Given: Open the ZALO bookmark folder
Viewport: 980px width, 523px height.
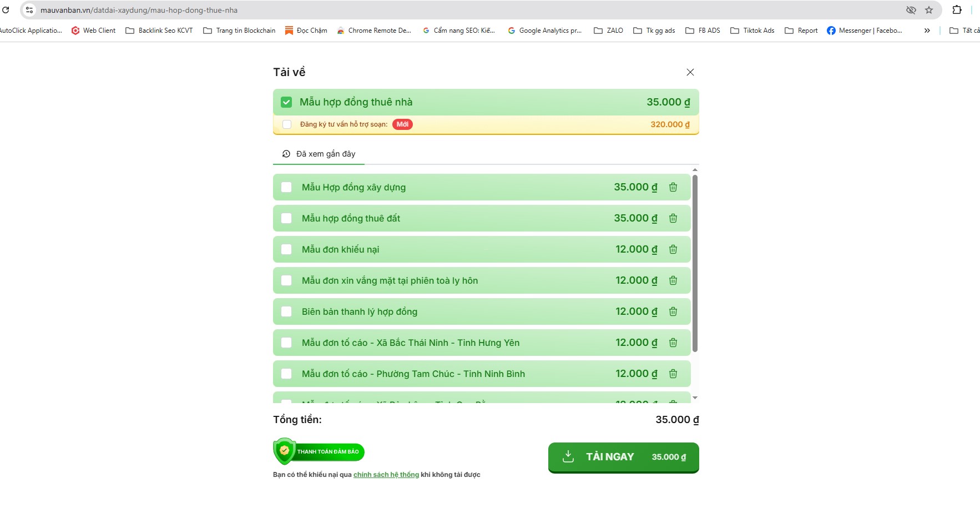Looking at the screenshot, I should pos(608,31).
